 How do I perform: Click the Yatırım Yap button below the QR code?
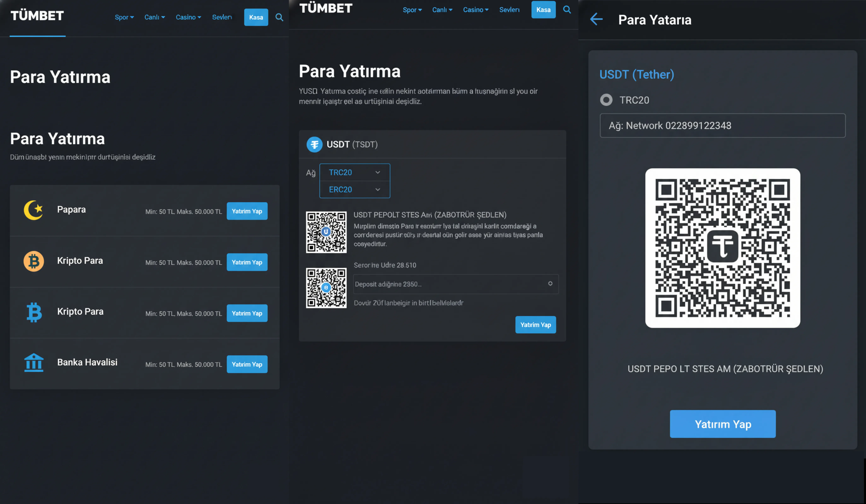[722, 424]
